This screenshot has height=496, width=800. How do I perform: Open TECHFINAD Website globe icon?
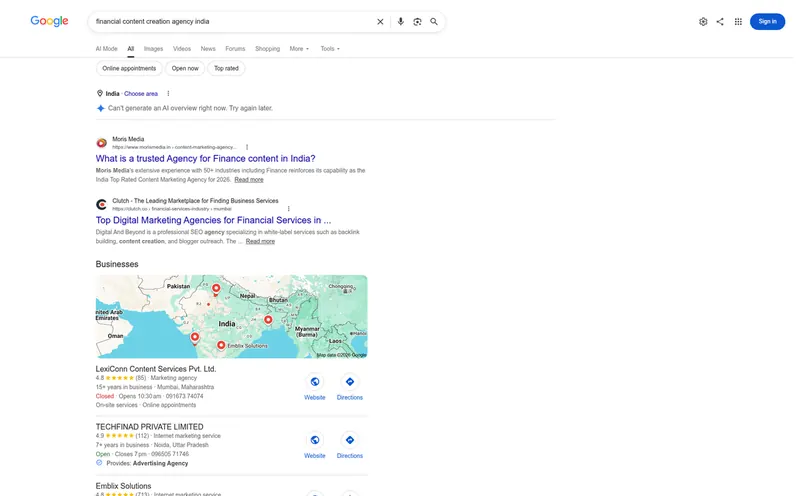pyautogui.click(x=315, y=440)
